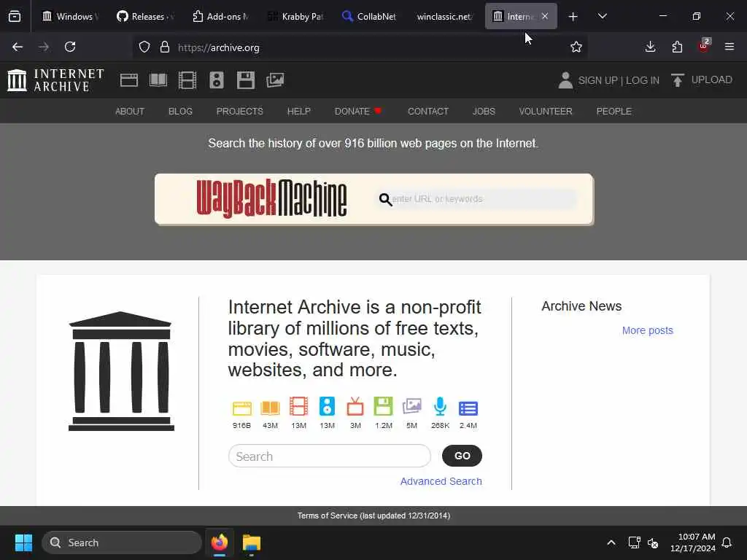Click SIGN UP link
Image resolution: width=747 pixels, height=560 pixels.
tap(597, 80)
